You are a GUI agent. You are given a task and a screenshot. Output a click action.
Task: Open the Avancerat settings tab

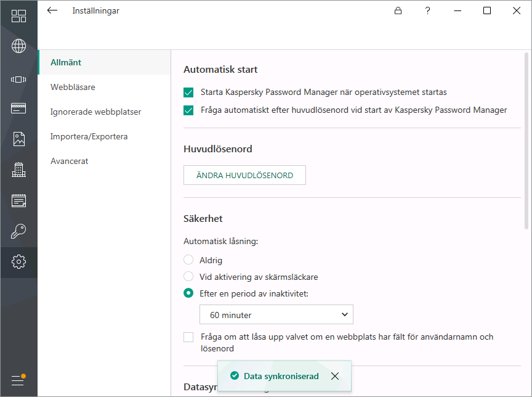(105, 161)
